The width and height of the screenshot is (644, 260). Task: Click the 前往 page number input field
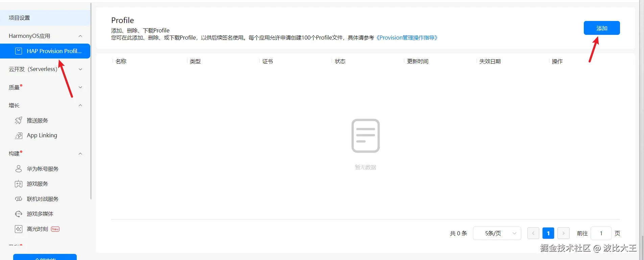(601, 233)
